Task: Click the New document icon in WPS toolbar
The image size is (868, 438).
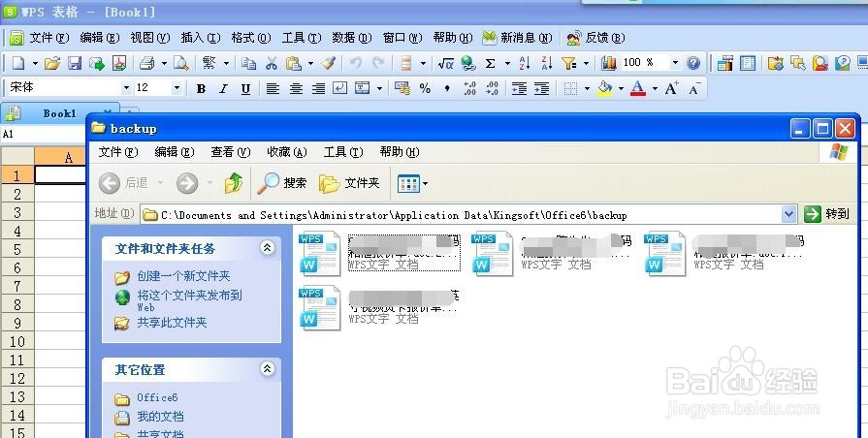Action: click(18, 63)
